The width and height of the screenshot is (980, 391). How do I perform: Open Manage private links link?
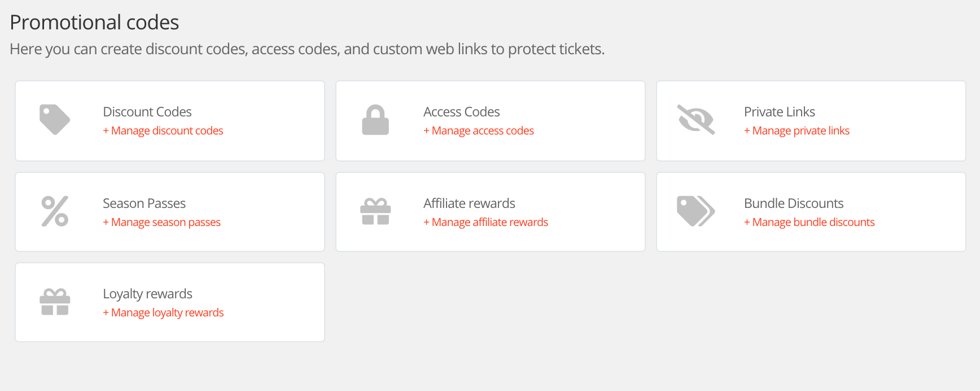(797, 131)
